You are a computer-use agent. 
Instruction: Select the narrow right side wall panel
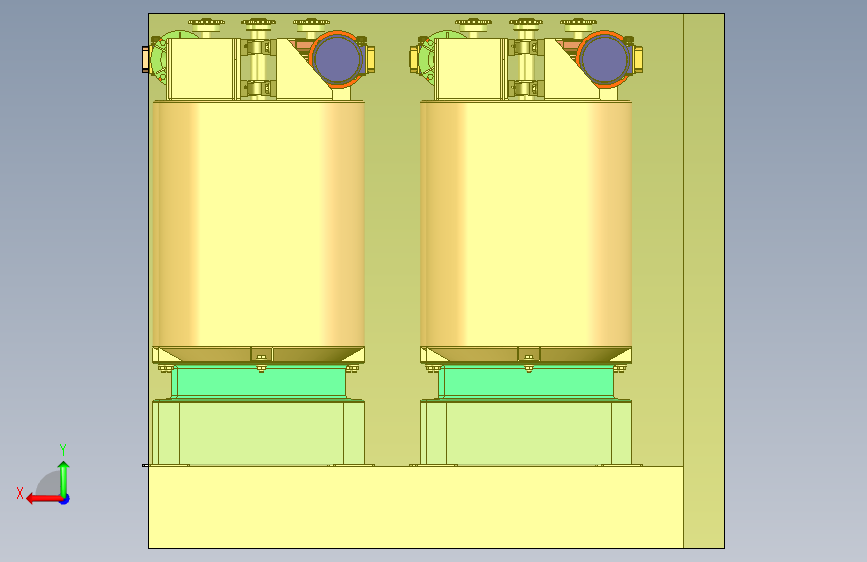[704, 281]
